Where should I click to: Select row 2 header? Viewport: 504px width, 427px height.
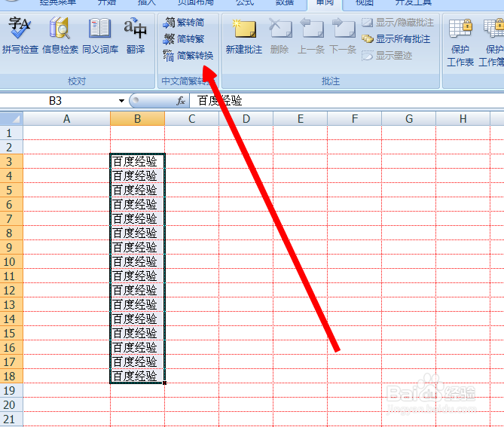[x=11, y=147]
